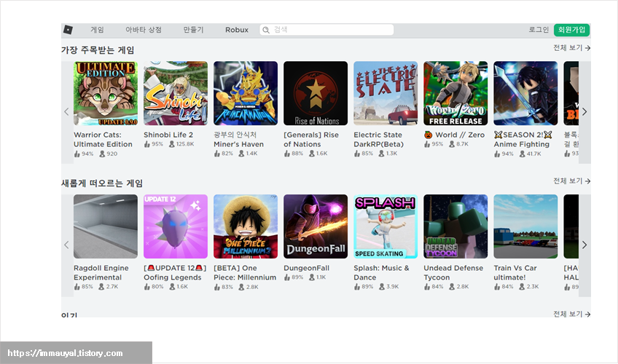Open Ragdoll Engine Experimental thumbnail
Screen dimensions: 618x364
pyautogui.click(x=106, y=226)
